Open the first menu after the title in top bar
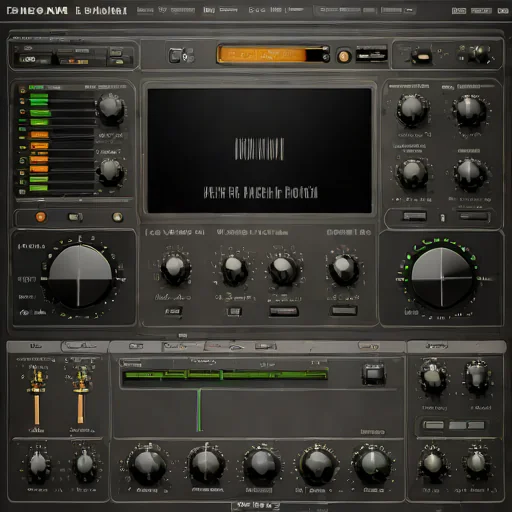This screenshot has width=512, height=512. (x=145, y=10)
